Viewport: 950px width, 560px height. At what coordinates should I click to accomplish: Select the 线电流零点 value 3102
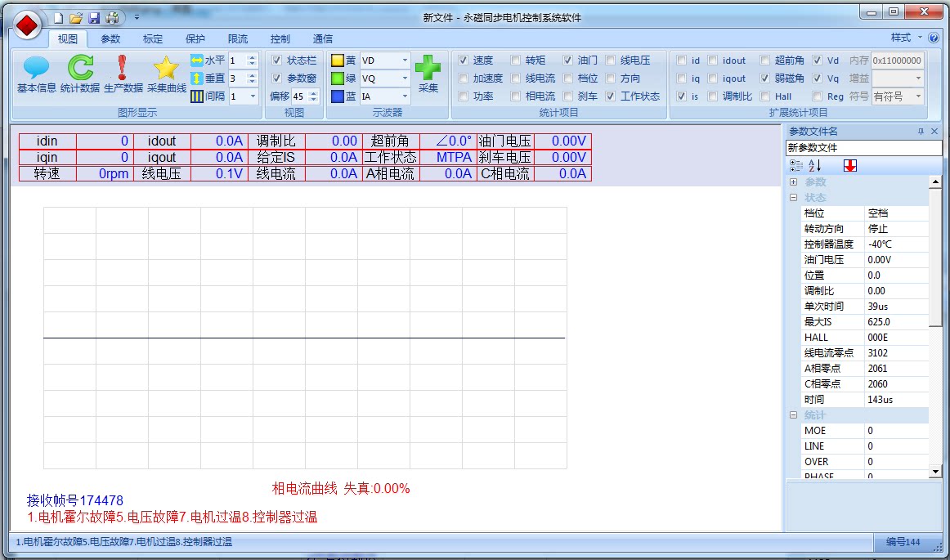[896, 352]
